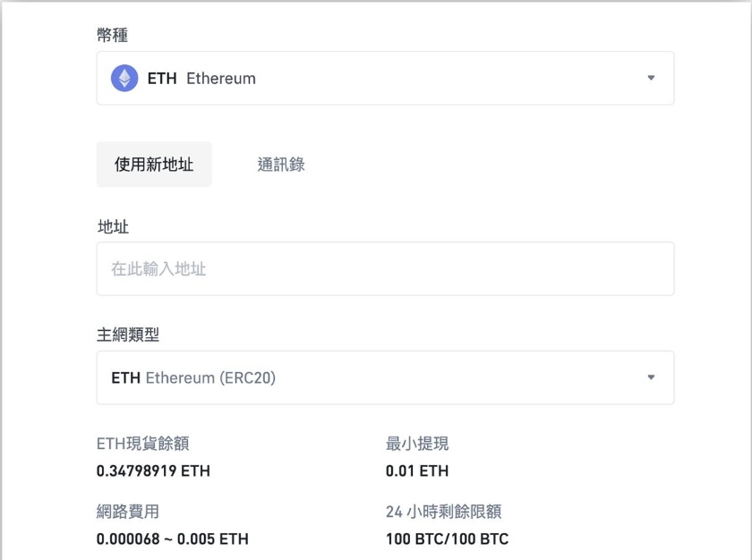Click the 主網類型 label
The image size is (752, 560).
[x=128, y=335]
